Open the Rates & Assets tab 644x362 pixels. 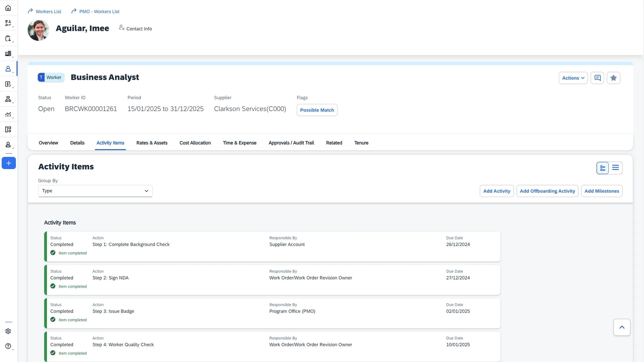click(x=152, y=143)
